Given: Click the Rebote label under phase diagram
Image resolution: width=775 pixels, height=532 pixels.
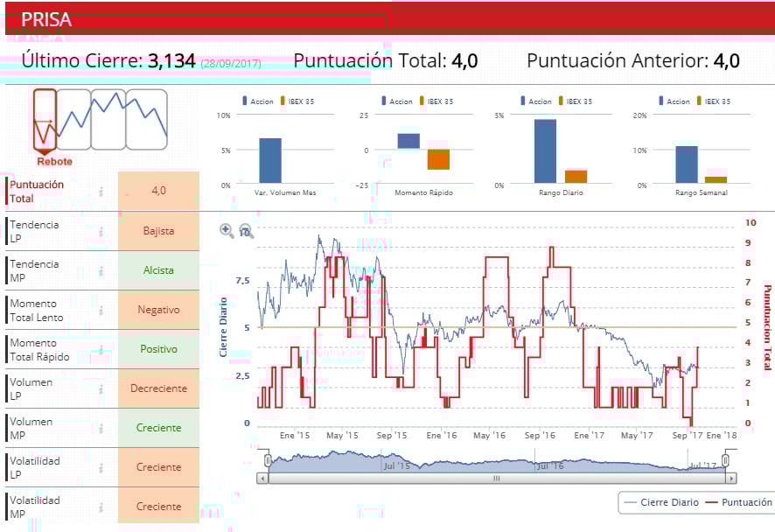Looking at the screenshot, I should tap(55, 162).
